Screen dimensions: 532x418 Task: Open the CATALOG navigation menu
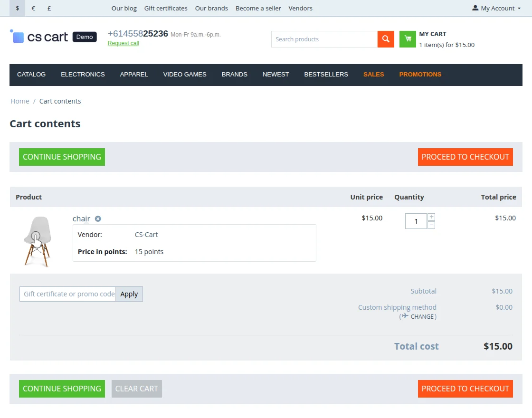(x=31, y=75)
